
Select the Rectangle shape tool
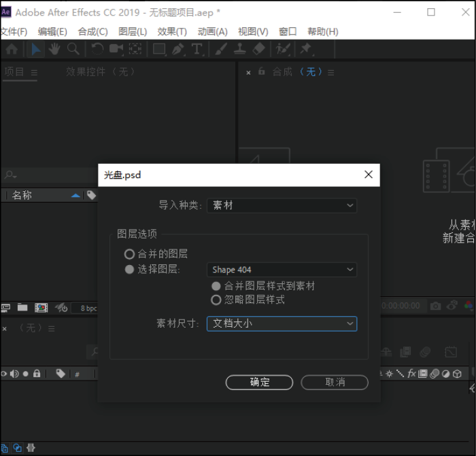(159, 49)
